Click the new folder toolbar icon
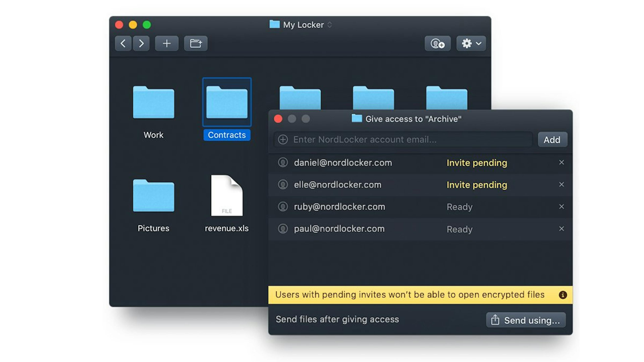 point(196,43)
